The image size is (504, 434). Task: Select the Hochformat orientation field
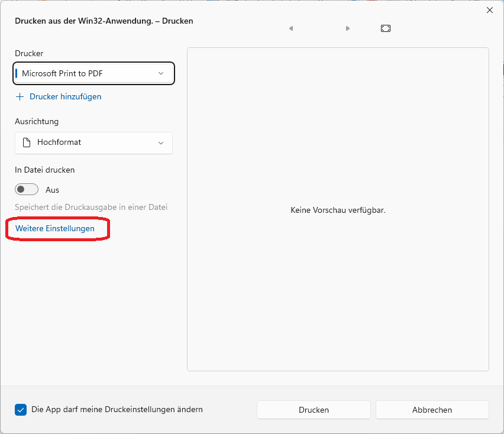point(89,142)
